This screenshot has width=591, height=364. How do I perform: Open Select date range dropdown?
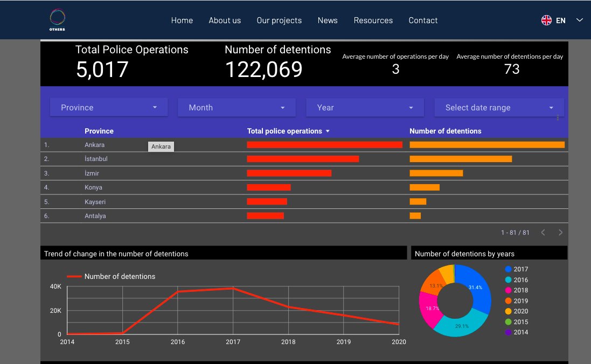499,107
